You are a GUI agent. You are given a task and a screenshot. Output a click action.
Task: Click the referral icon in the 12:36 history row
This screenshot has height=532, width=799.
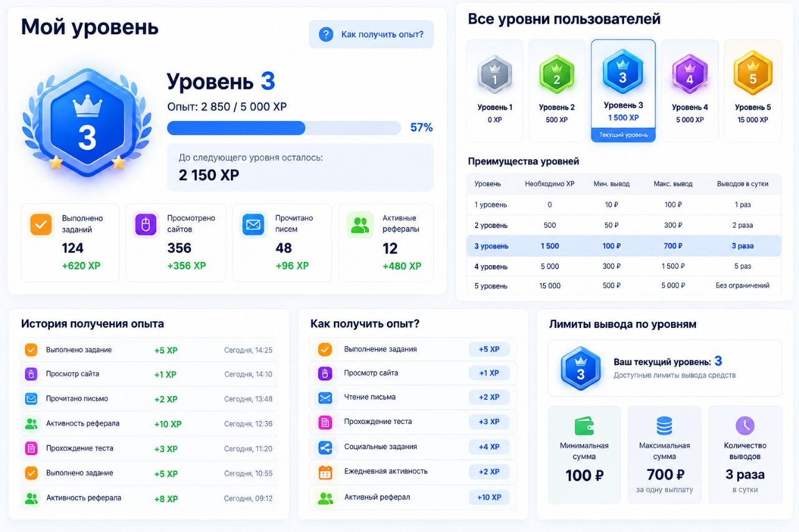pos(31,423)
